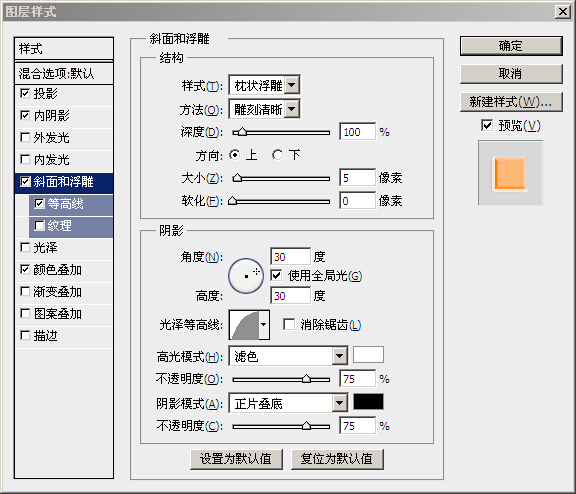Viewport: 576px width, 494px height.
Task: Toggle 使用全局光 global light checkbox
Action: tap(276, 275)
